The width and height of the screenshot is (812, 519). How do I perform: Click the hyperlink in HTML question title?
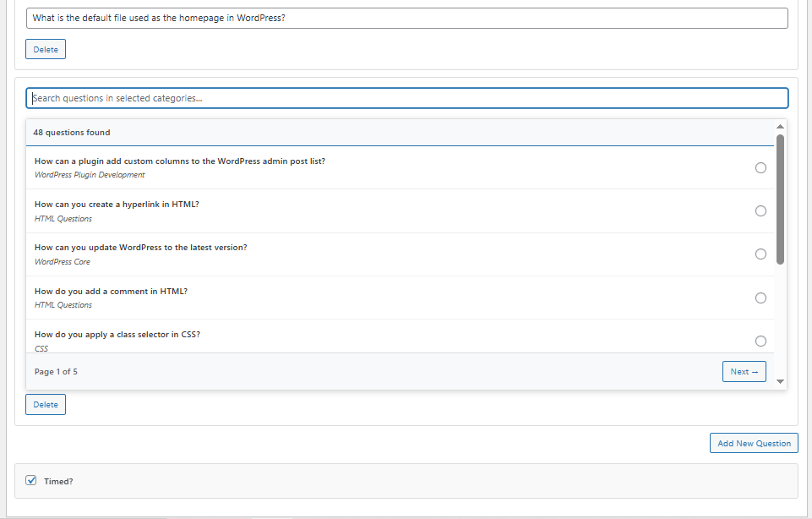[117, 204]
